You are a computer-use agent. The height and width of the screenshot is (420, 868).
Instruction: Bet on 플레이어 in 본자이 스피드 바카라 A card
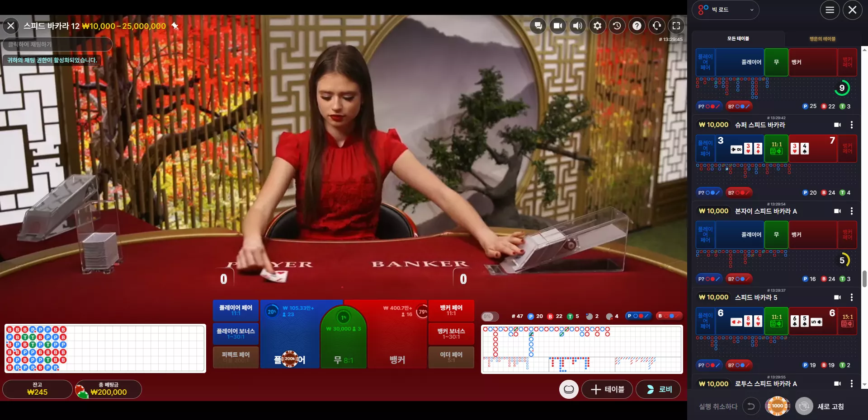coord(740,234)
